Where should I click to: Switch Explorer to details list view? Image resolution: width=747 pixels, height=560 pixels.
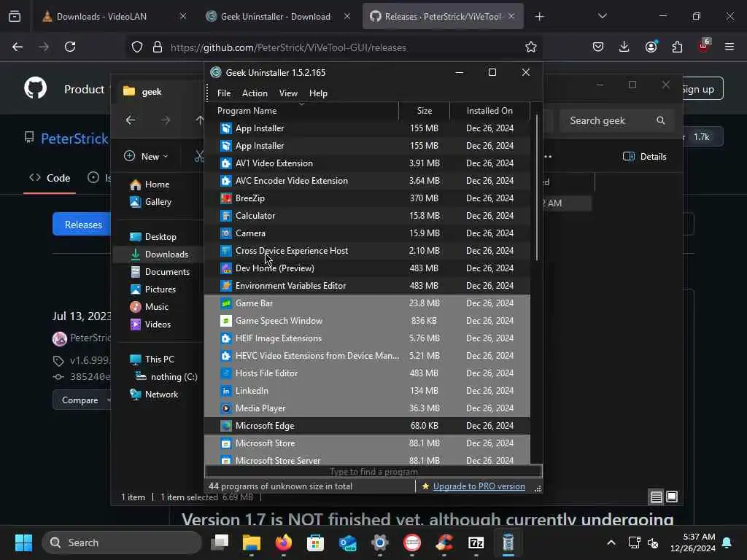[x=656, y=497]
